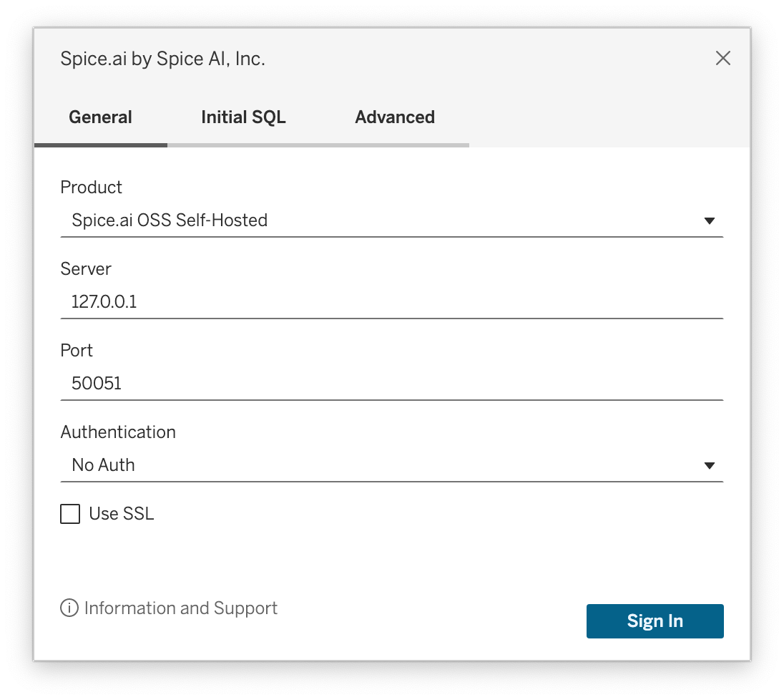This screenshot has height=700, width=784.
Task: Click the Use SSL text label
Action: pos(119,513)
